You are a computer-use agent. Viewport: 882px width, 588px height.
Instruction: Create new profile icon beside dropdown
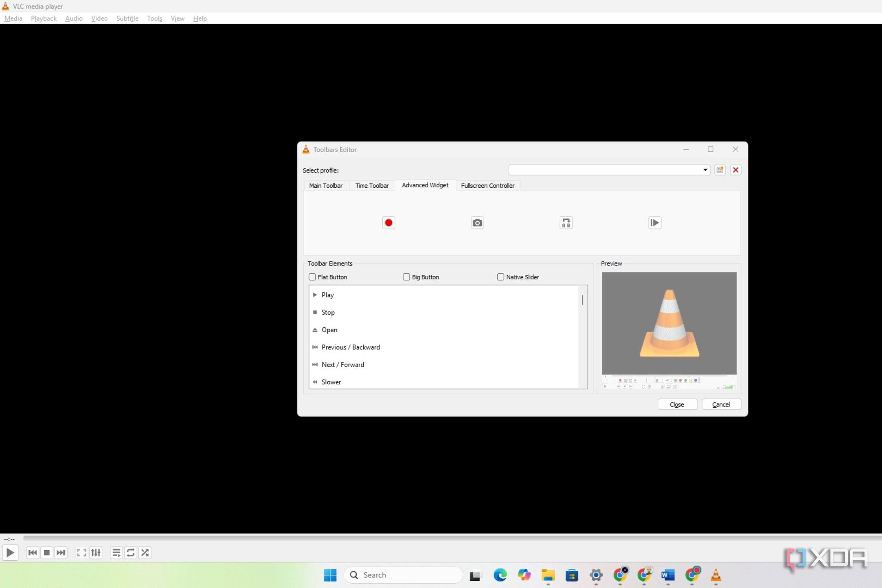click(x=720, y=170)
